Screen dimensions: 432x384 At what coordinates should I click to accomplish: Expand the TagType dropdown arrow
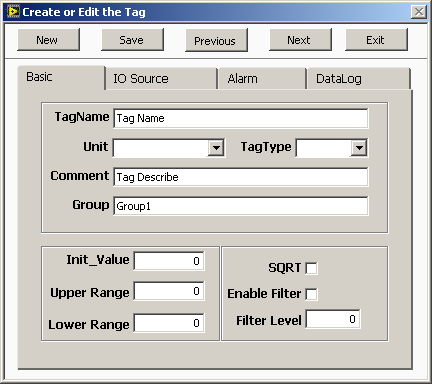click(x=359, y=148)
